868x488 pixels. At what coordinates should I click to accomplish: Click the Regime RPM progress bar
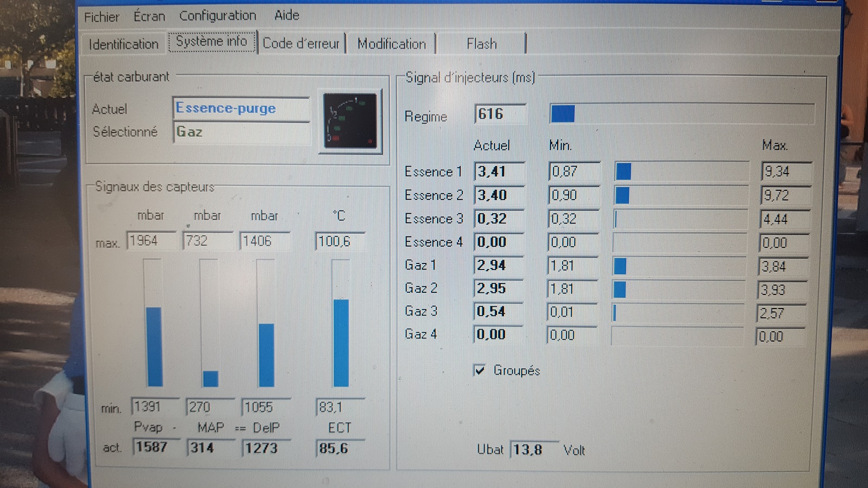point(681,114)
